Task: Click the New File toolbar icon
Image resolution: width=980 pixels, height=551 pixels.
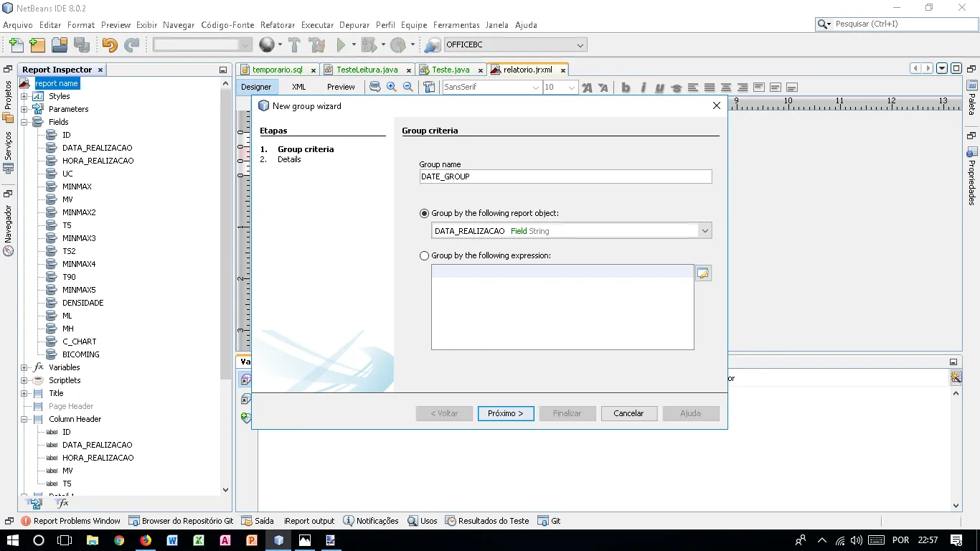Action: 15,45
